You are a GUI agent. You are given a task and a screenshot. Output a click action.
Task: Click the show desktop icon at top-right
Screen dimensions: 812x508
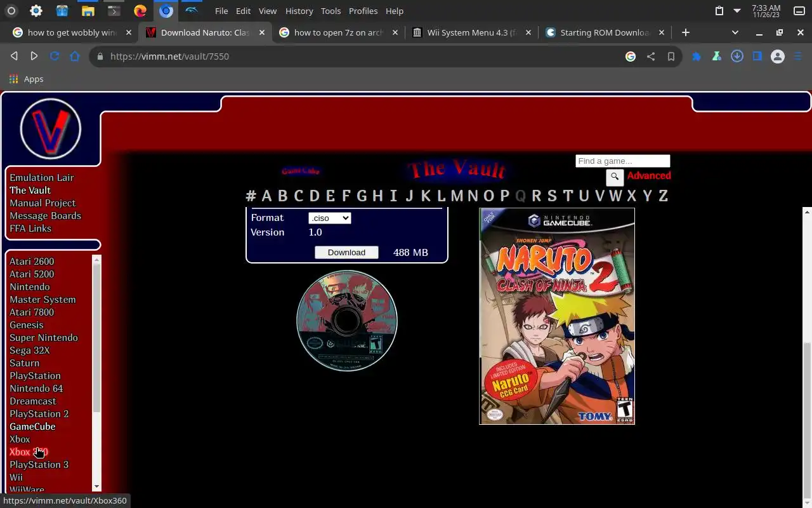pyautogui.click(x=799, y=11)
